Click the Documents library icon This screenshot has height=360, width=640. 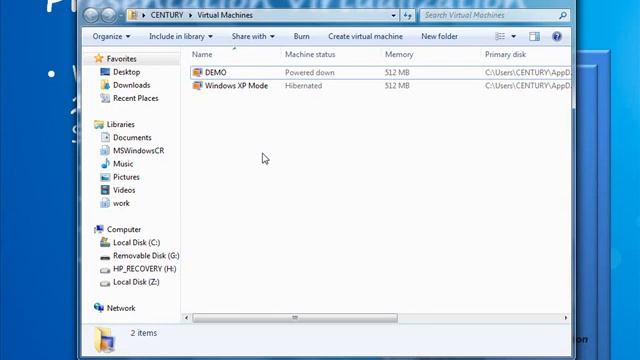(x=105, y=138)
